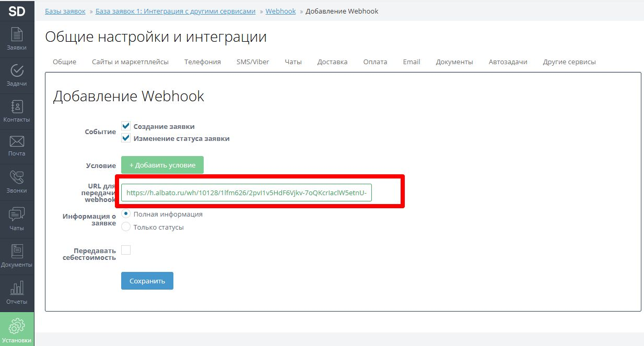Switch to the Телефония tab
This screenshot has width=644, height=346.
pos(202,62)
